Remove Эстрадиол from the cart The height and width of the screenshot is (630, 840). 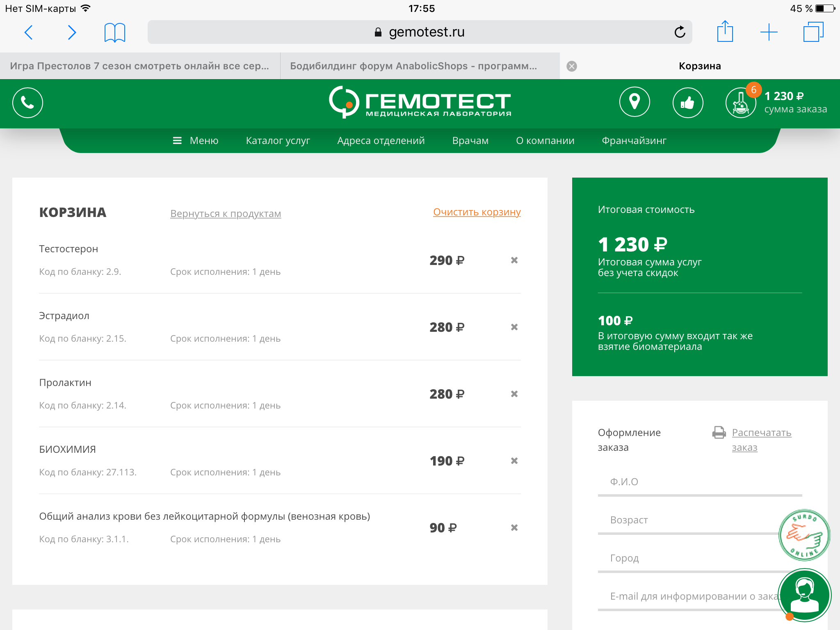(514, 327)
